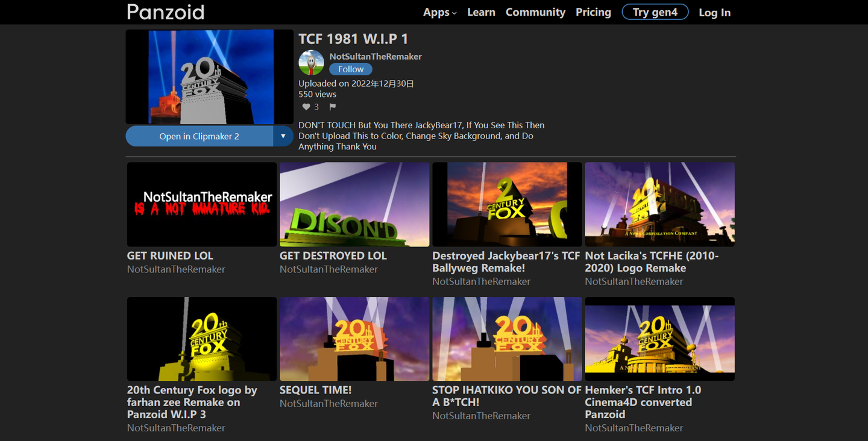
Task: Open Destroyed Jackybear17's TCF Ballyweg Remake thumbnail
Action: click(x=507, y=204)
